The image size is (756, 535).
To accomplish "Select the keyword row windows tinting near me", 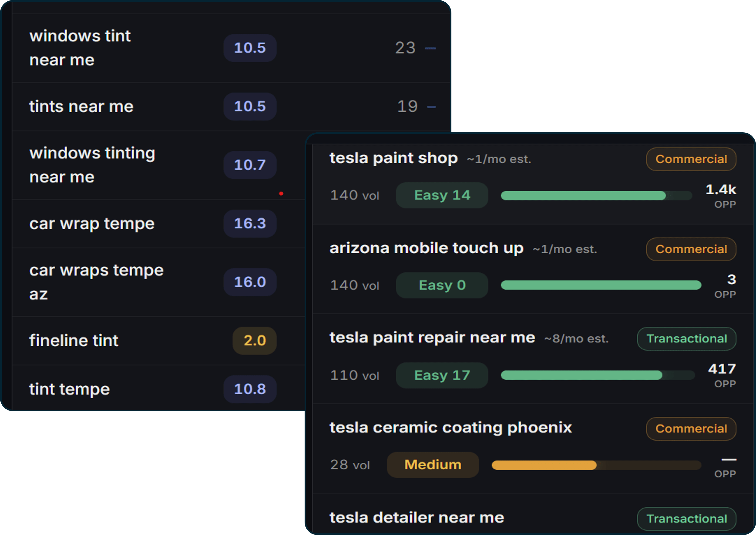I will coord(92,165).
